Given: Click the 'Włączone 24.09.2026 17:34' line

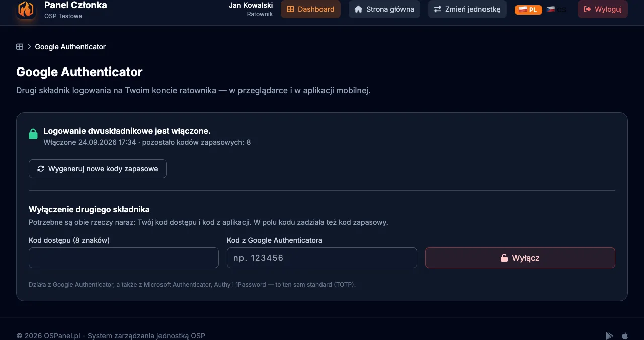Looking at the screenshot, I should 147,142.
